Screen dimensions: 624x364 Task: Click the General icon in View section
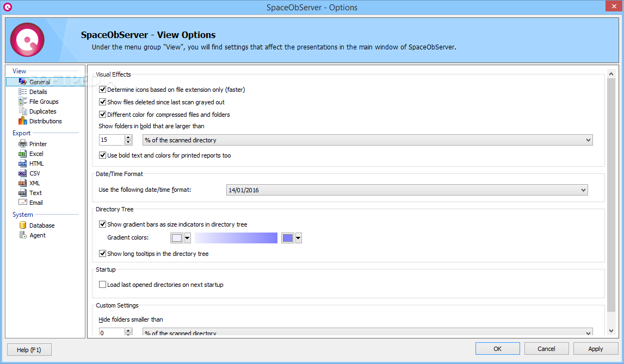tap(23, 81)
